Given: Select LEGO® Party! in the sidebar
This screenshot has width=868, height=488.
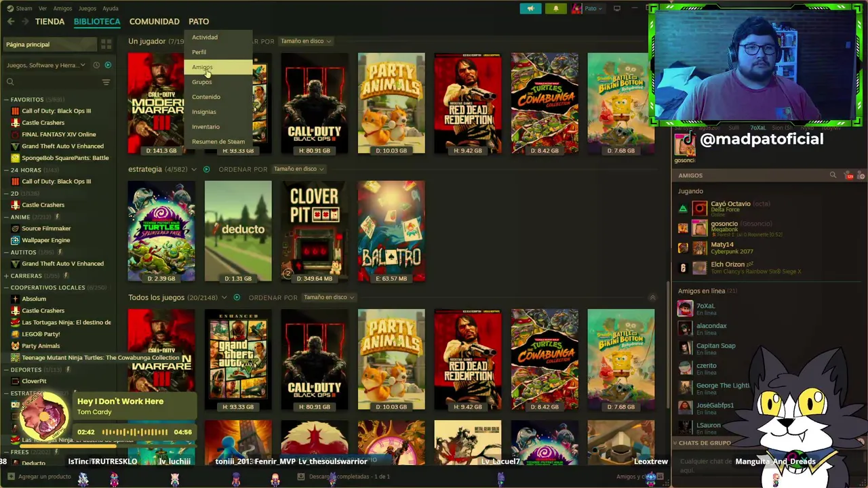Looking at the screenshot, I should (41, 334).
